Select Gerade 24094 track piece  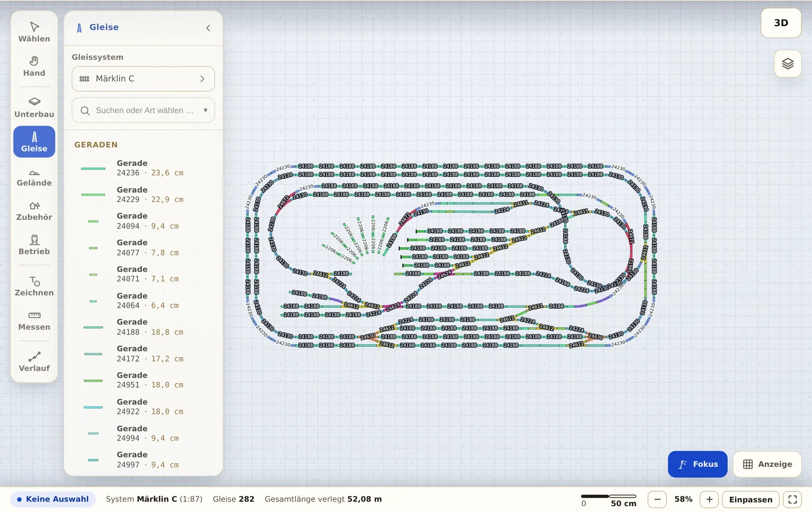tap(143, 221)
